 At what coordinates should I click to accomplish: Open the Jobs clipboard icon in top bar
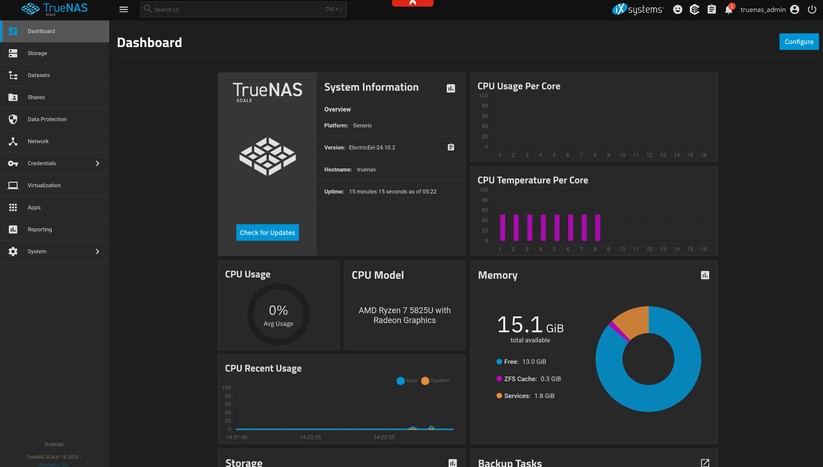(711, 9)
